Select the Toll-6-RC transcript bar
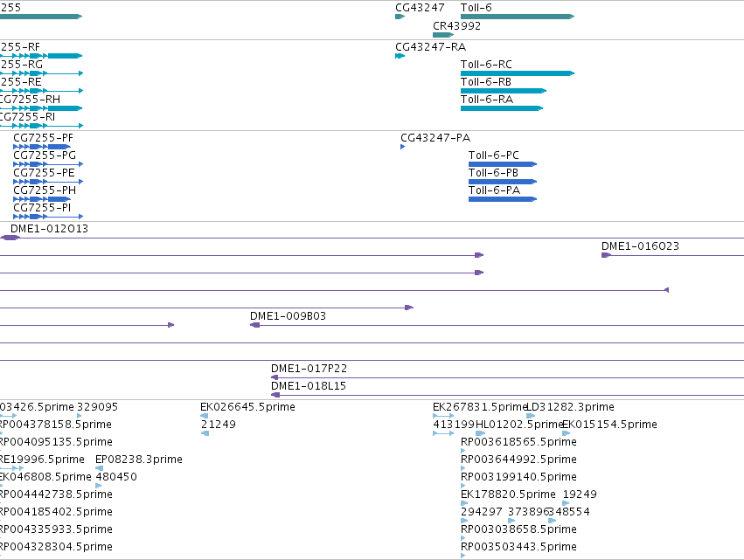 pyautogui.click(x=518, y=73)
